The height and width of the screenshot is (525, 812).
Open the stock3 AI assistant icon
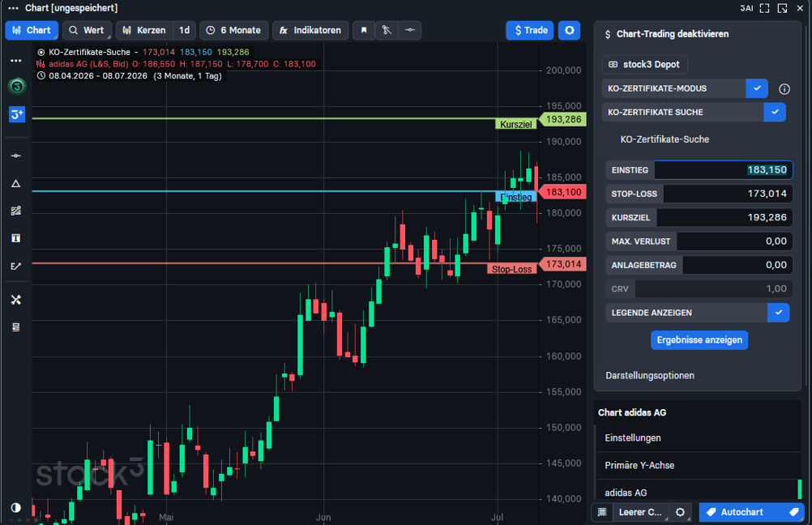coord(746,8)
